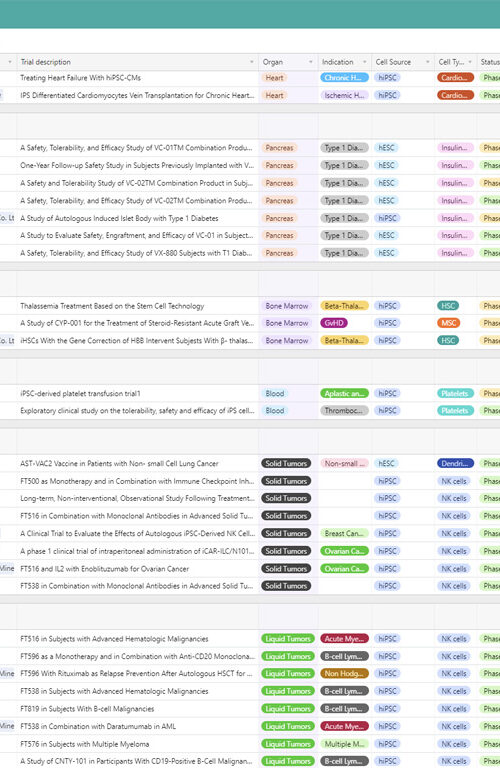This screenshot has height=768, width=500.
Task: Click the Thromboc... indication tag
Action: click(344, 411)
